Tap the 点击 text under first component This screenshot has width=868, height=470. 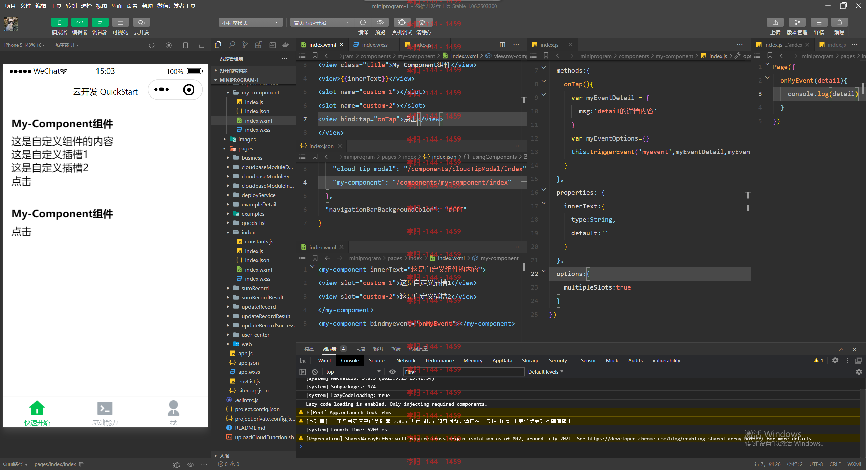[21, 181]
